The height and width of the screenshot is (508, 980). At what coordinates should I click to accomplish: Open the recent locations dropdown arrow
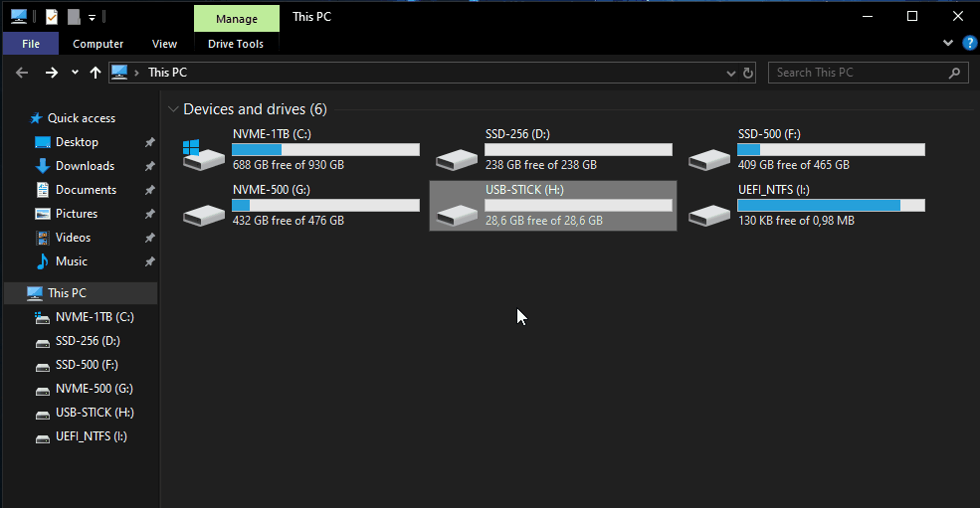(x=75, y=73)
